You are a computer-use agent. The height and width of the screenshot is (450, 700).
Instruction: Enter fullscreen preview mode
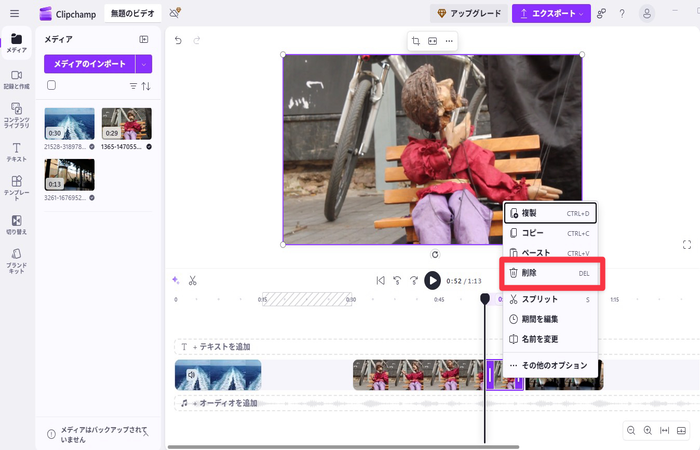coord(687,244)
